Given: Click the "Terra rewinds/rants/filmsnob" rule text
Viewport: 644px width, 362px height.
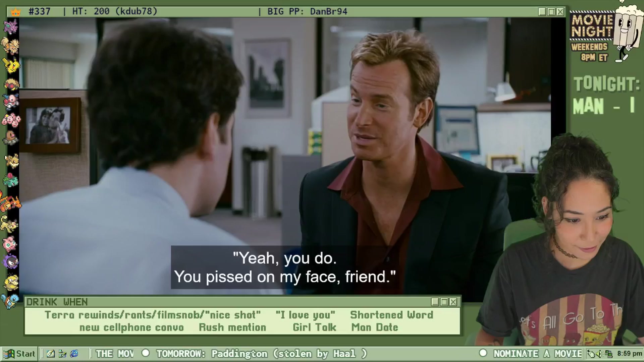Looking at the screenshot, I should pos(153,315).
